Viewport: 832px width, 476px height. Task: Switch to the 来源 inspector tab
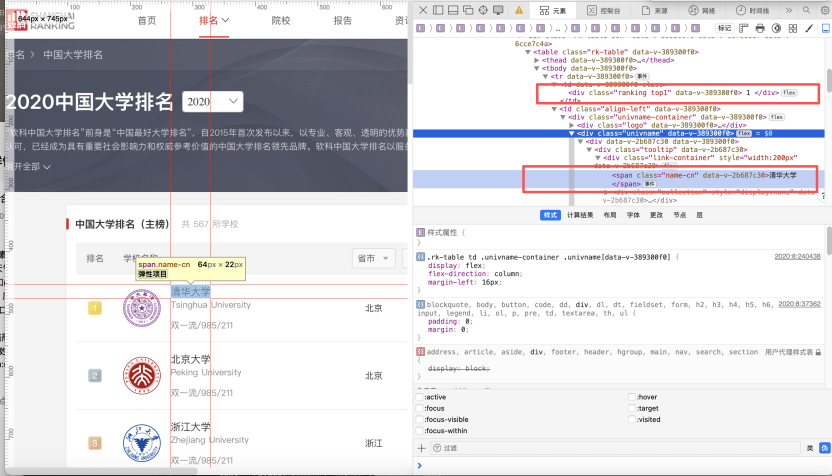[x=655, y=11]
